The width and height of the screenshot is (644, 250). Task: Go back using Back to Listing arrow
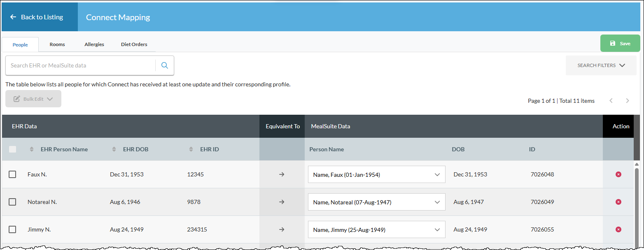pyautogui.click(x=13, y=17)
